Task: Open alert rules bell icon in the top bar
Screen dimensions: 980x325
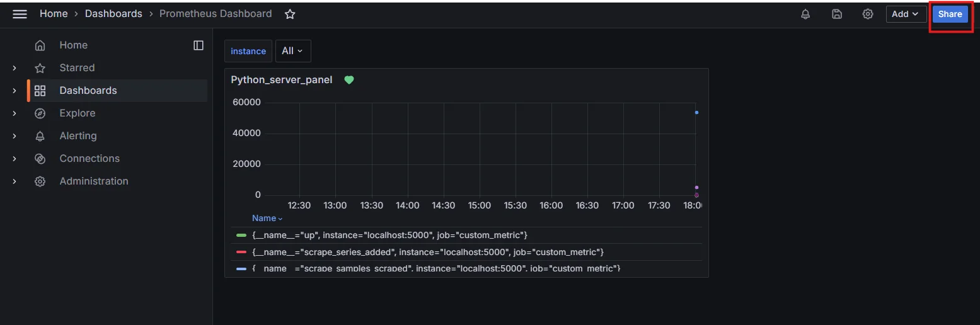Action: click(805, 14)
